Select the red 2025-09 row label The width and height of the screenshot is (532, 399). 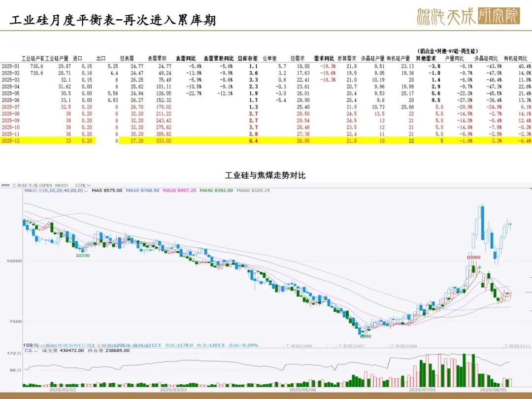click(x=10, y=121)
